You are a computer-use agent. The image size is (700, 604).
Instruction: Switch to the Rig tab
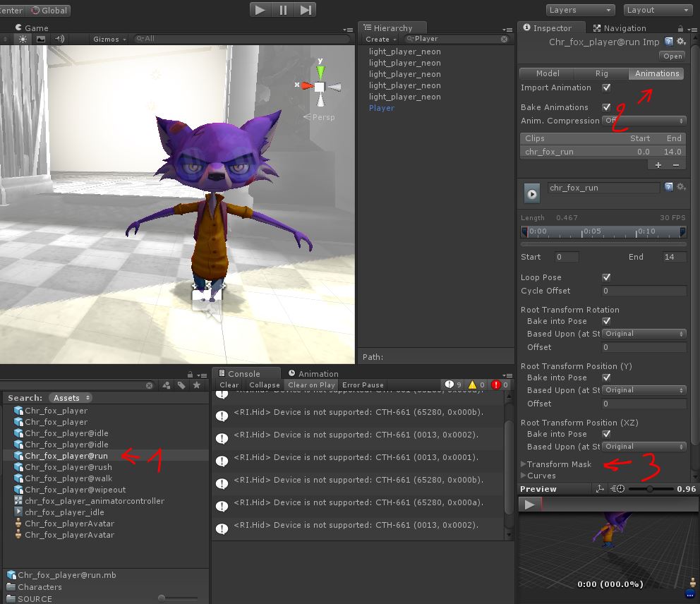pos(601,73)
